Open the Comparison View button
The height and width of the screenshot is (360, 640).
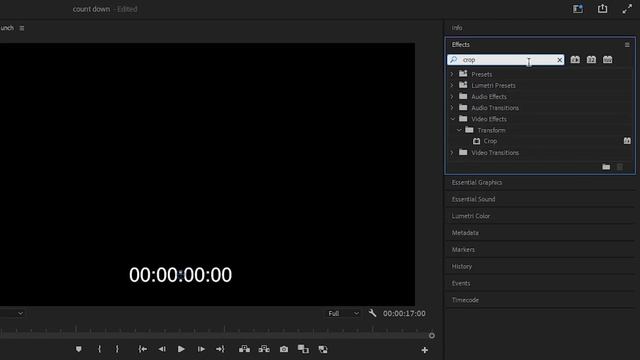pos(303,349)
